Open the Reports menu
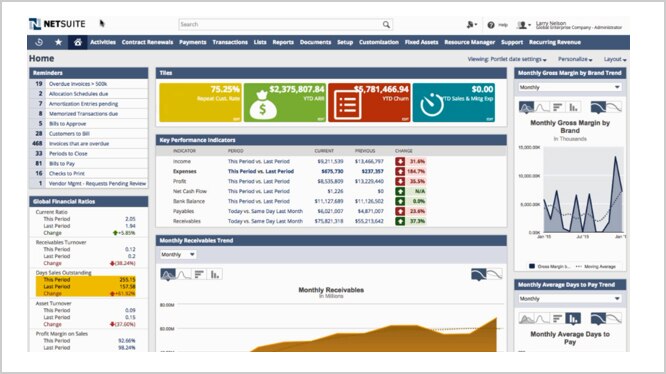Image resolution: width=666 pixels, height=374 pixels. (x=283, y=42)
